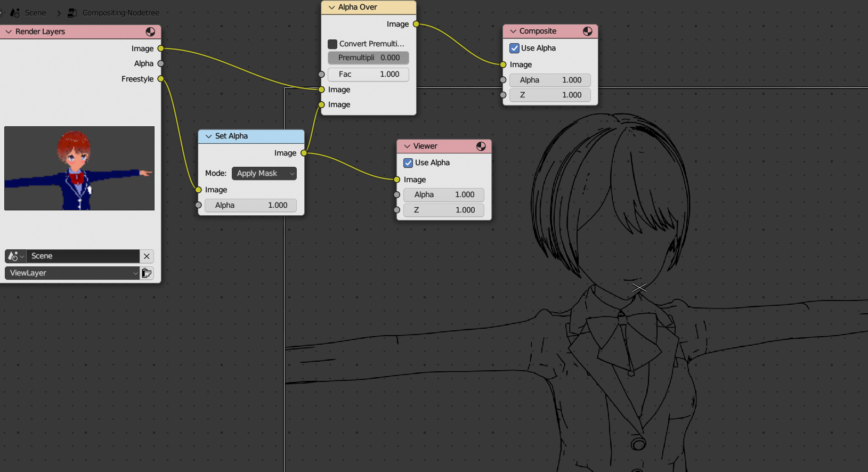Screen dimensions: 868x472
Task: Click Scene in the breadcrumb path
Action: coord(35,13)
